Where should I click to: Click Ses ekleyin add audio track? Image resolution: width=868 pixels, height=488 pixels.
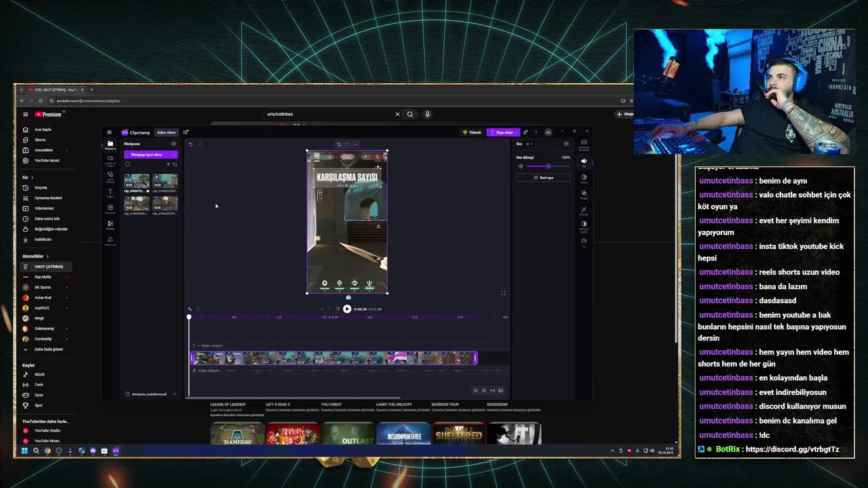point(207,371)
